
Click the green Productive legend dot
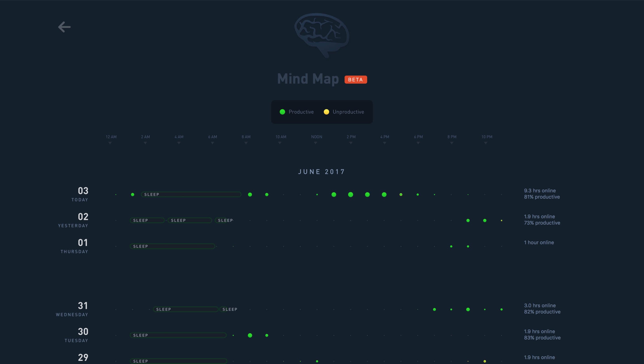pos(282,112)
